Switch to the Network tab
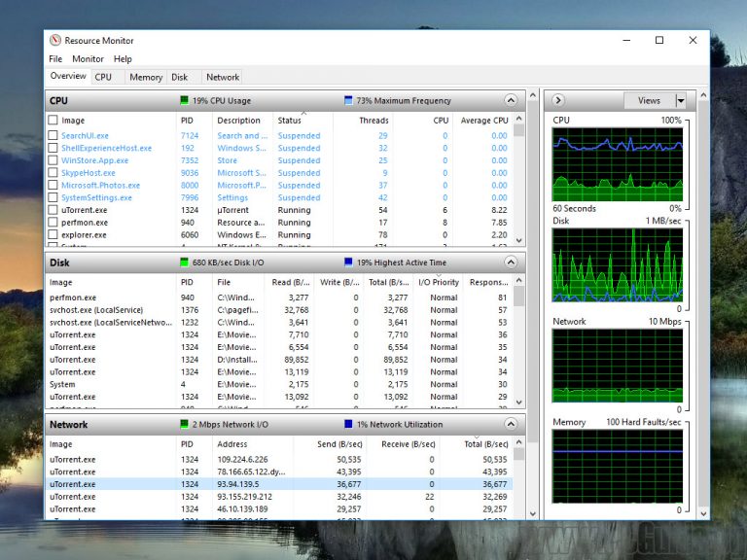 (223, 77)
